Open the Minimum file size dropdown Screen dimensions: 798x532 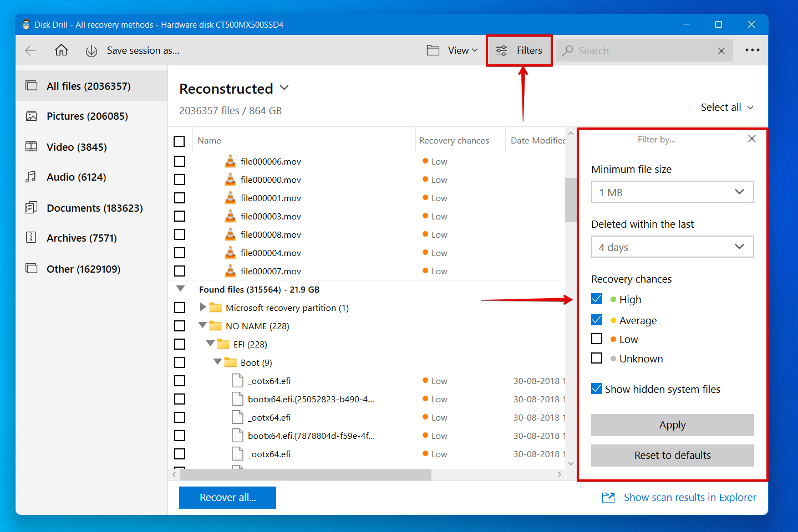(x=673, y=192)
